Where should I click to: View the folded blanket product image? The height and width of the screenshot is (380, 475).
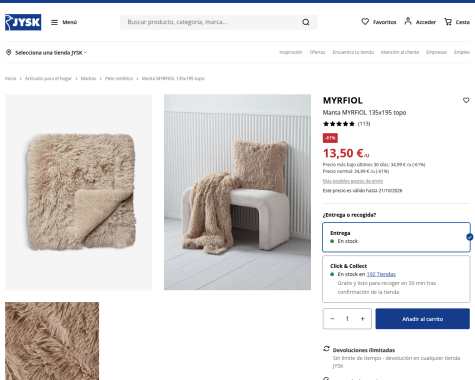[78, 192]
